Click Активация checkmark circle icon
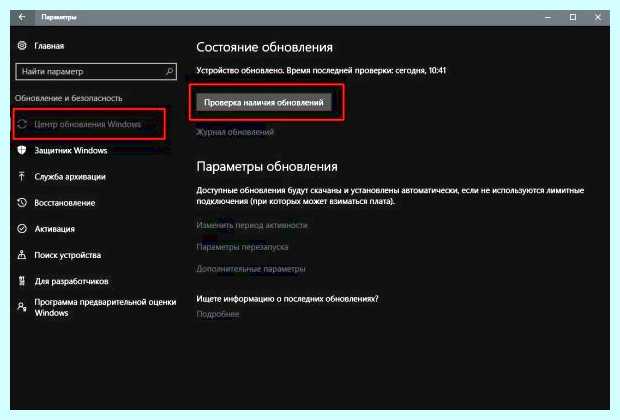Viewport: 620px width, 420px height. 22,229
